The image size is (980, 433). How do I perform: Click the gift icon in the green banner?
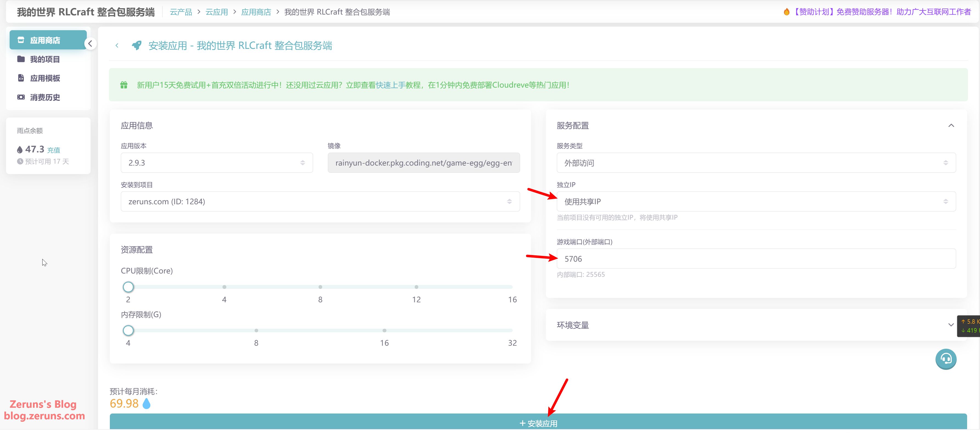tap(124, 85)
